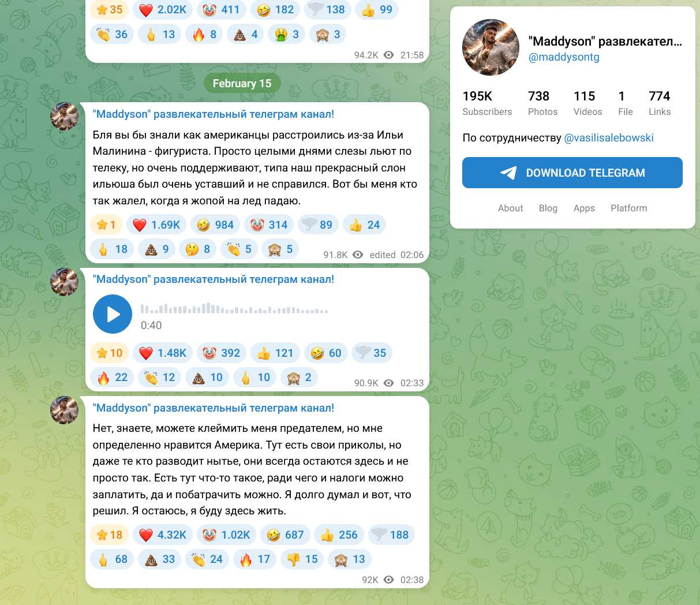Click the voice message waveform
The image size is (700, 605).
coord(234,309)
